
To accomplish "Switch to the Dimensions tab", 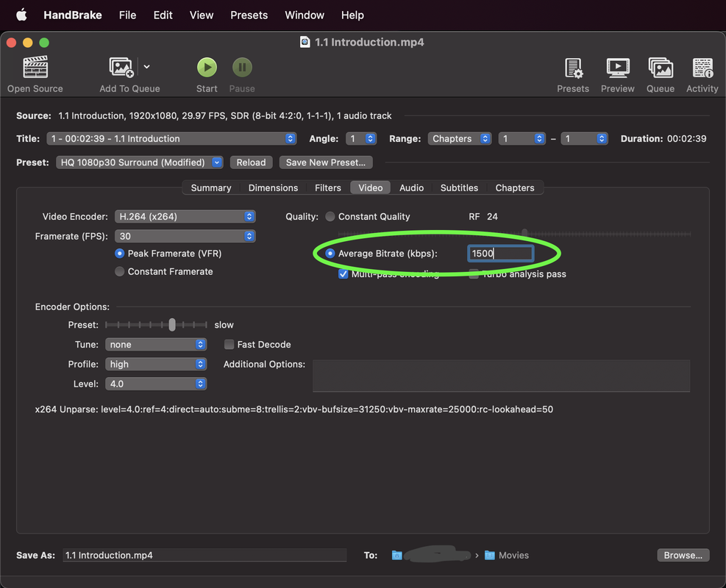I will (x=273, y=188).
